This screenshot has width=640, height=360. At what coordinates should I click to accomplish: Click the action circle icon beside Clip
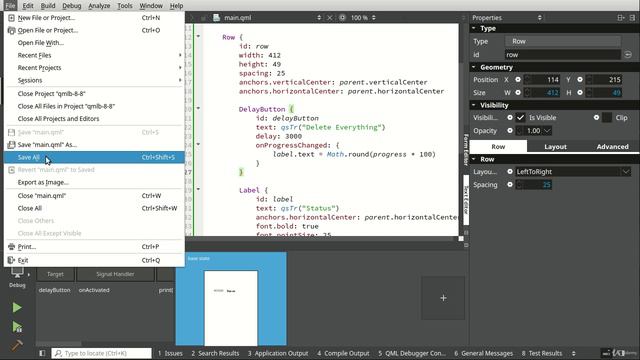coord(596,118)
